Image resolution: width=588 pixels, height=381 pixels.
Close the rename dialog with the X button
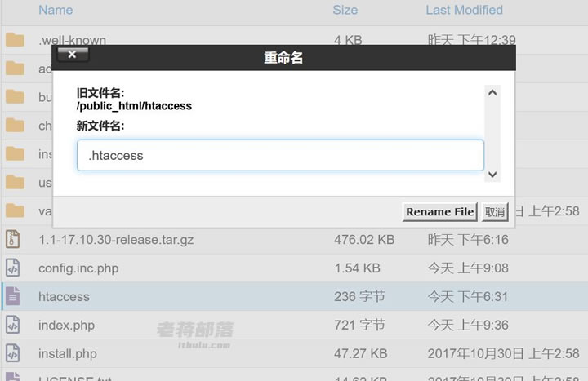coord(73,55)
